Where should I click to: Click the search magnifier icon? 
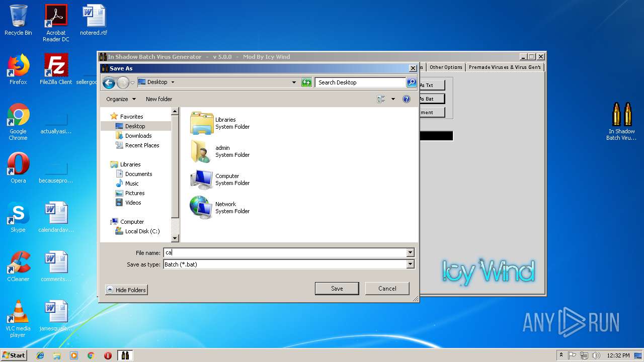click(412, 82)
